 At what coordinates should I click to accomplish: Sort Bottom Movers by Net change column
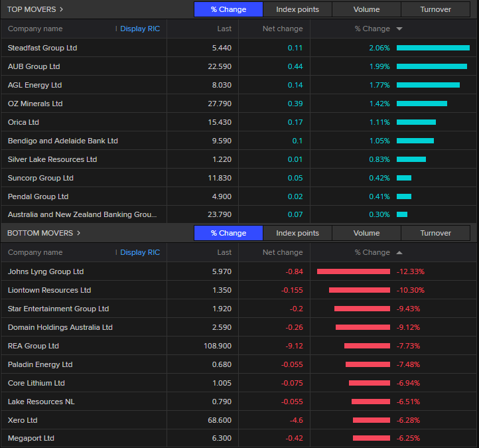(x=283, y=252)
